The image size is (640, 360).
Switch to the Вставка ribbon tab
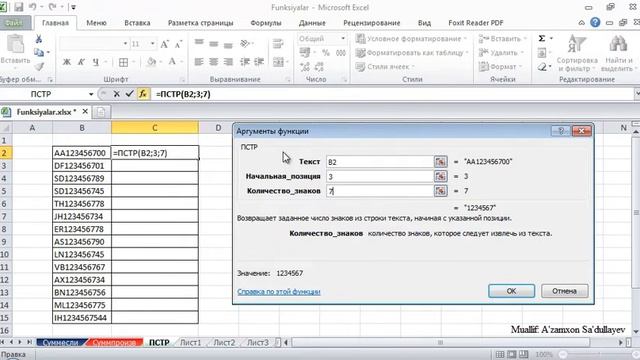point(137,23)
